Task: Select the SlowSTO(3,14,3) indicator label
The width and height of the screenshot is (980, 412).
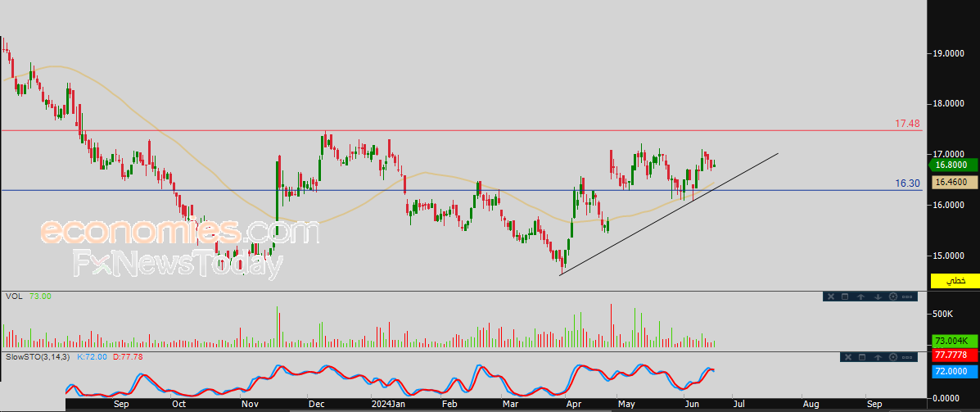Action: click(x=38, y=357)
